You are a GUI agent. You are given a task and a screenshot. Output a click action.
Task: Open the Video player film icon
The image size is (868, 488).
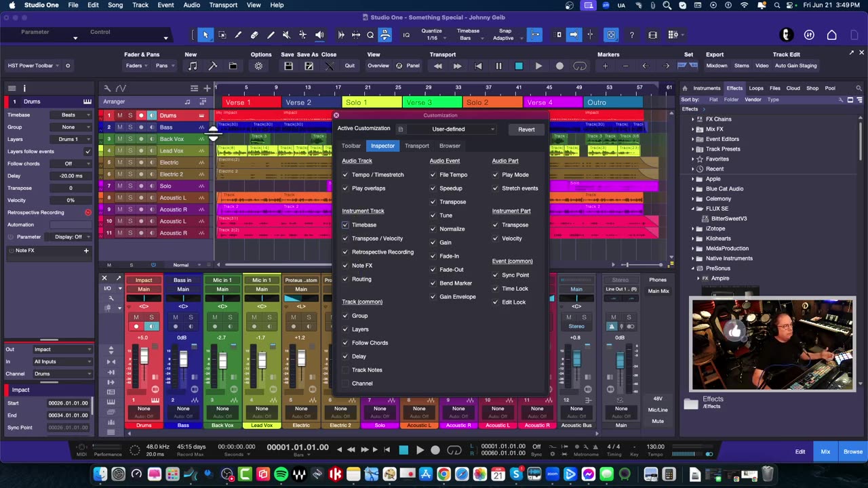[x=652, y=35]
